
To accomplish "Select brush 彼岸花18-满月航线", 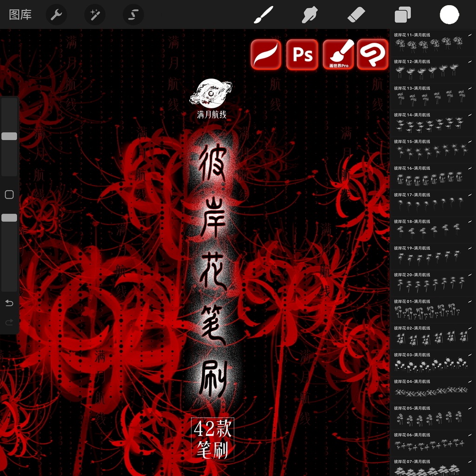I will (x=433, y=230).
